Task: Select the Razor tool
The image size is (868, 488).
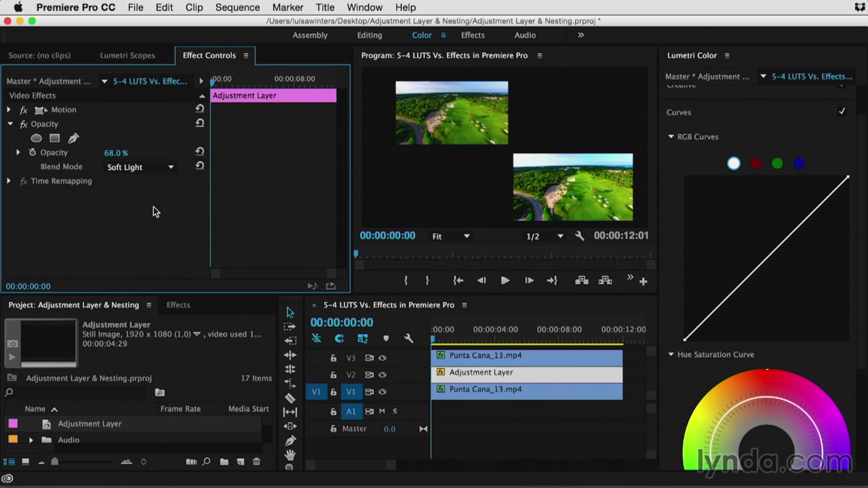Action: [290, 398]
